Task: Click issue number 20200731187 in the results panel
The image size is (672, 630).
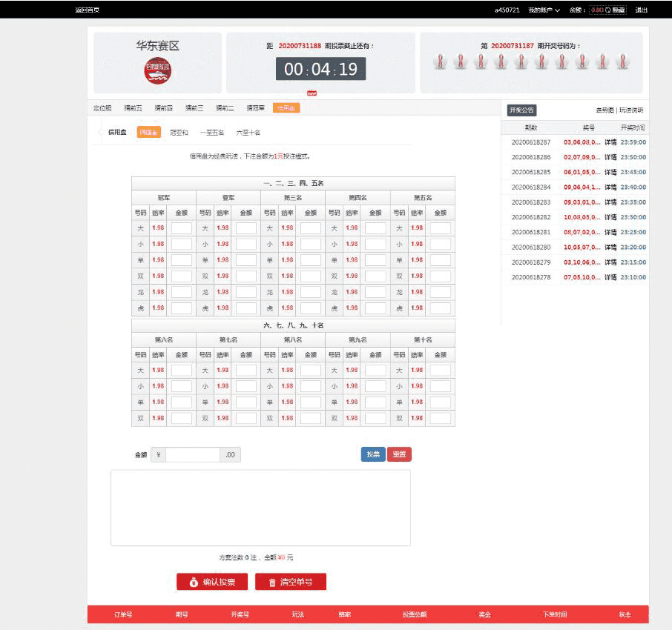Action: point(512,46)
